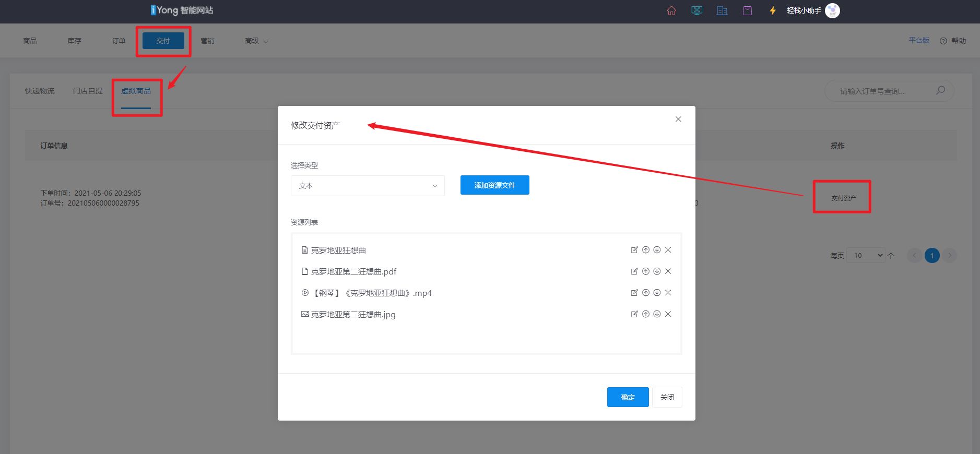Click the 关闭 button
The image size is (980, 454).
(667, 397)
